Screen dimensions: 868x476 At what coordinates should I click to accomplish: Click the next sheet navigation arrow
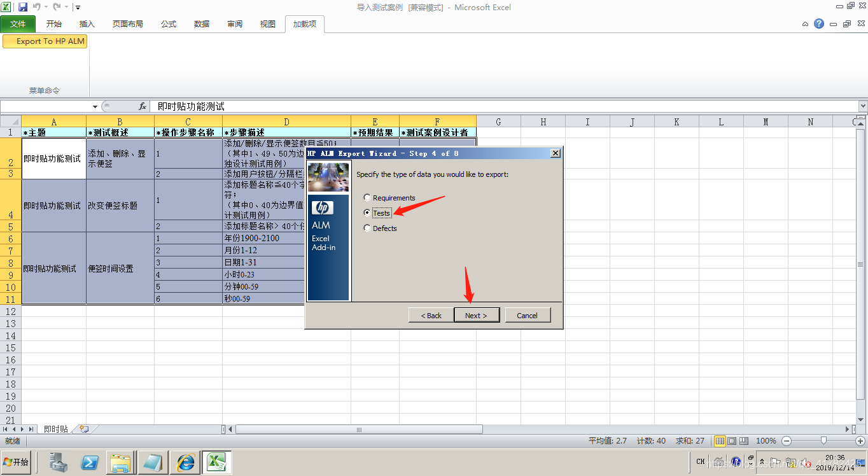pyautogui.click(x=24, y=430)
